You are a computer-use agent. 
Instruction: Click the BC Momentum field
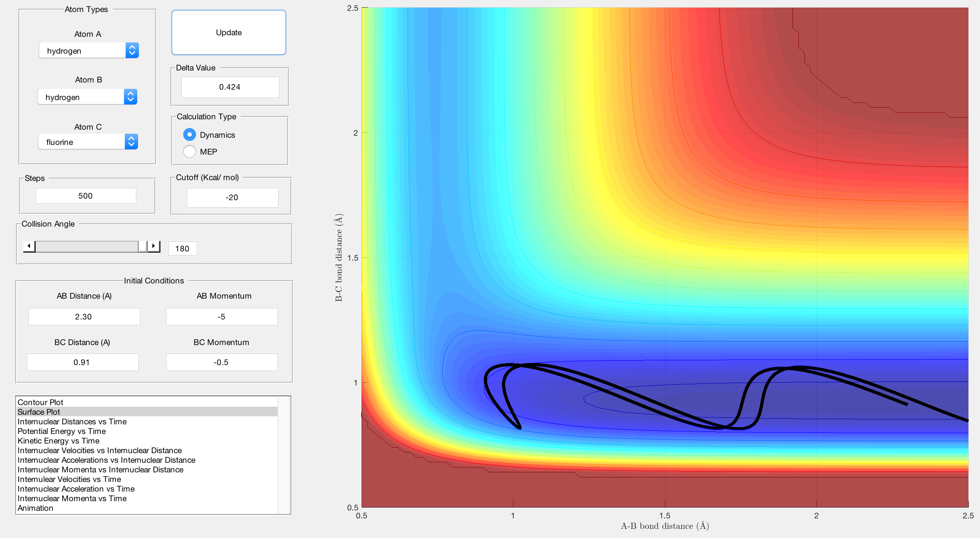222,362
